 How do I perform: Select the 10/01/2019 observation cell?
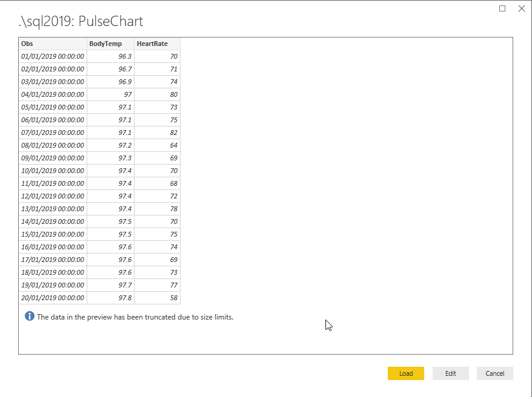(x=53, y=171)
